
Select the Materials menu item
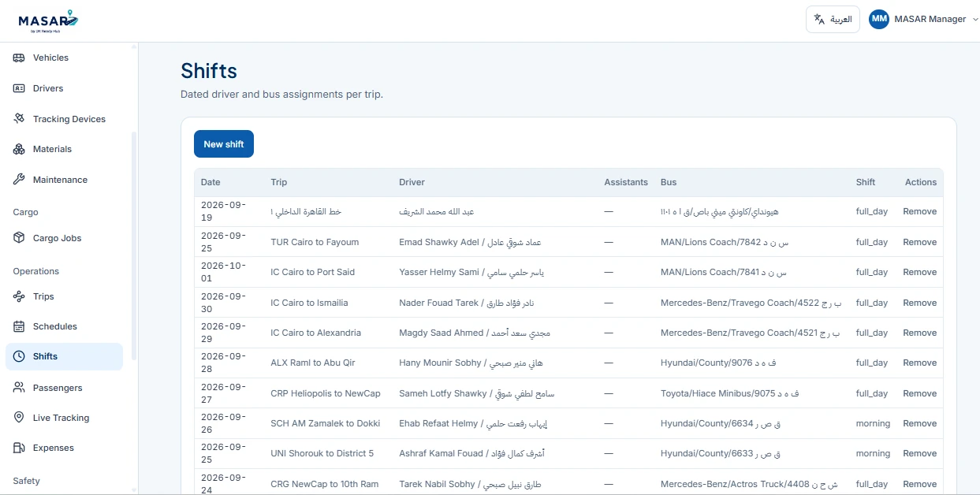pyautogui.click(x=64, y=149)
